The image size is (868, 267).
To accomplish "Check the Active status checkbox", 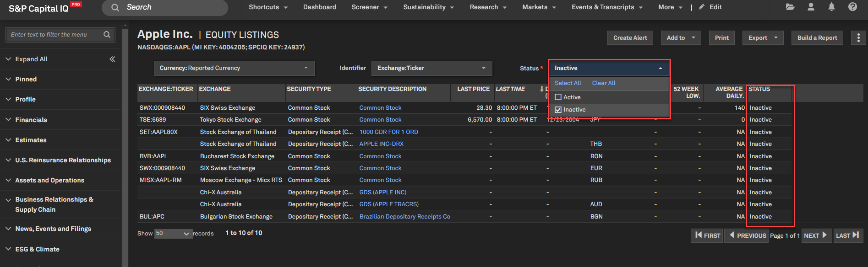I will [x=558, y=97].
